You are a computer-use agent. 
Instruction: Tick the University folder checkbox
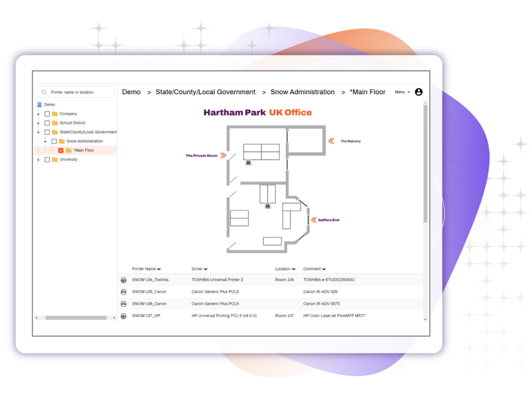tap(47, 160)
